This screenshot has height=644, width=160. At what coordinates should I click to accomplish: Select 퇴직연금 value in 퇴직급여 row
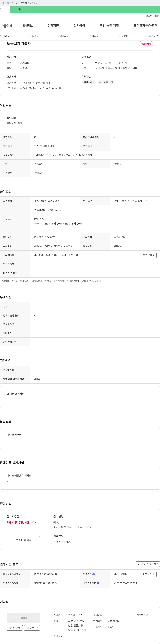[x=118, y=246]
